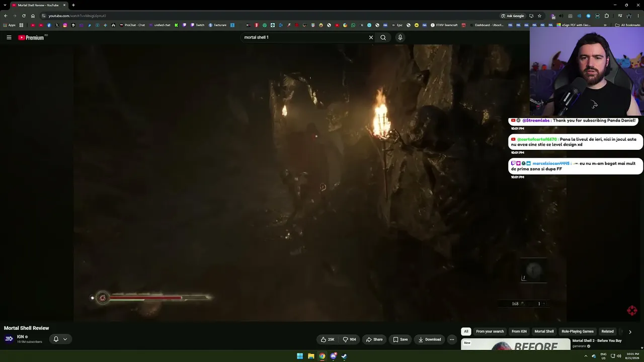
Task: Like the video with 25K likes
Action: 328,339
